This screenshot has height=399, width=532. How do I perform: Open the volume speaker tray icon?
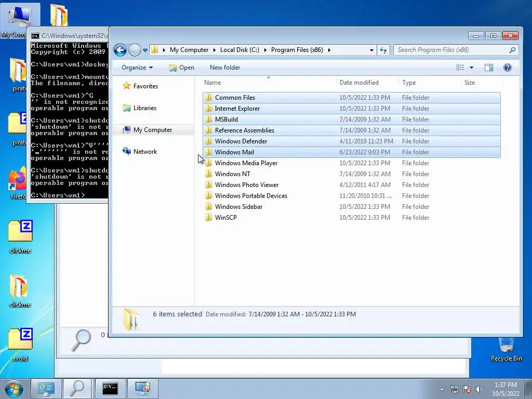click(x=480, y=389)
